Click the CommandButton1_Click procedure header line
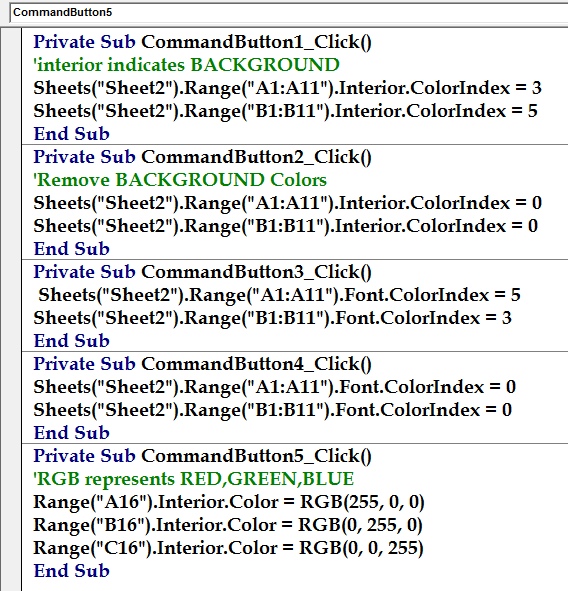The width and height of the screenshot is (568, 591). (x=202, y=42)
